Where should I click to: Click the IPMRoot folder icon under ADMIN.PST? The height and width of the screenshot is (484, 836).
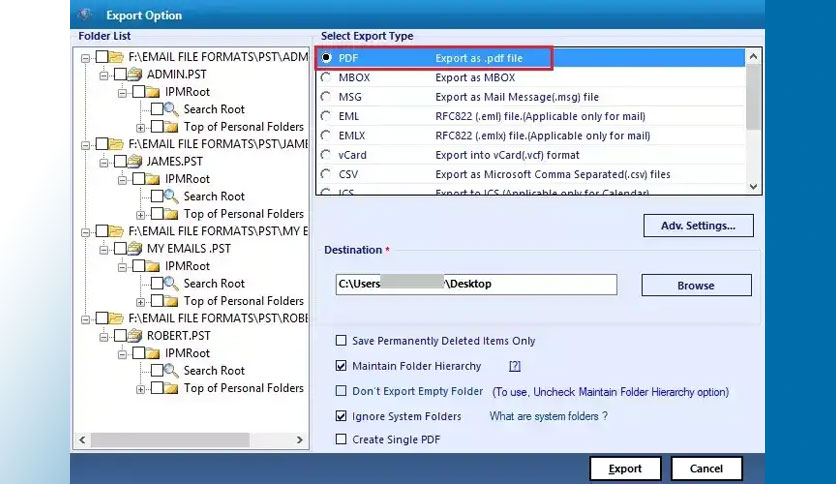click(x=153, y=92)
